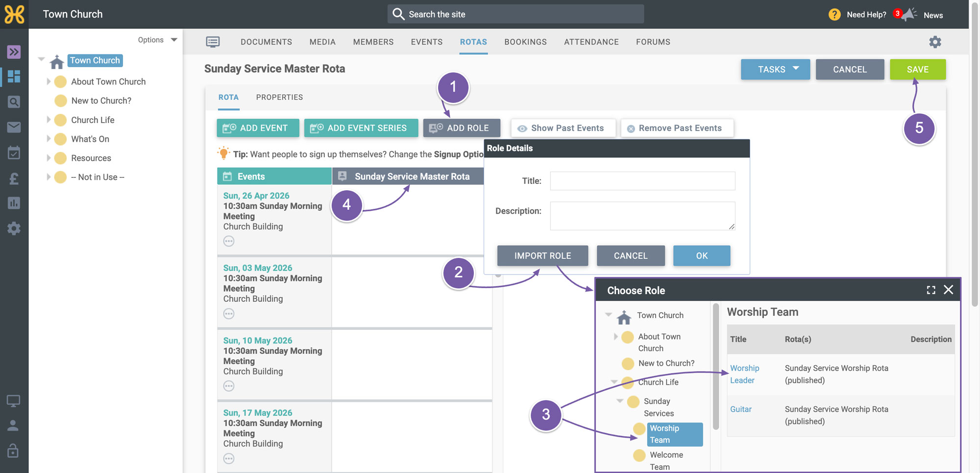Viewport: 980px width, 473px height.
Task: Open options menu for 26 Apr event
Action: 229,241
